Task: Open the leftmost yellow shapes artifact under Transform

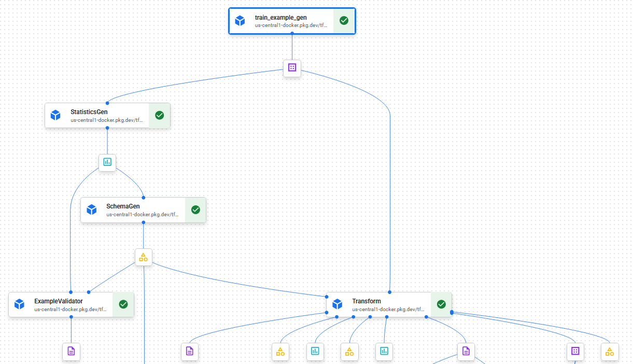Action: (280, 351)
